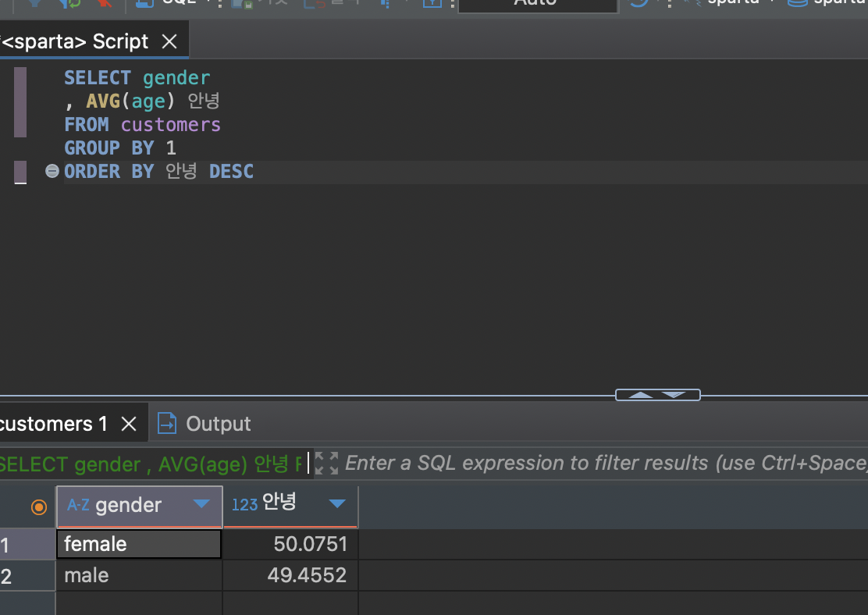Click the 'SELECT gender' code line
This screenshot has height=615, width=868.
point(137,77)
